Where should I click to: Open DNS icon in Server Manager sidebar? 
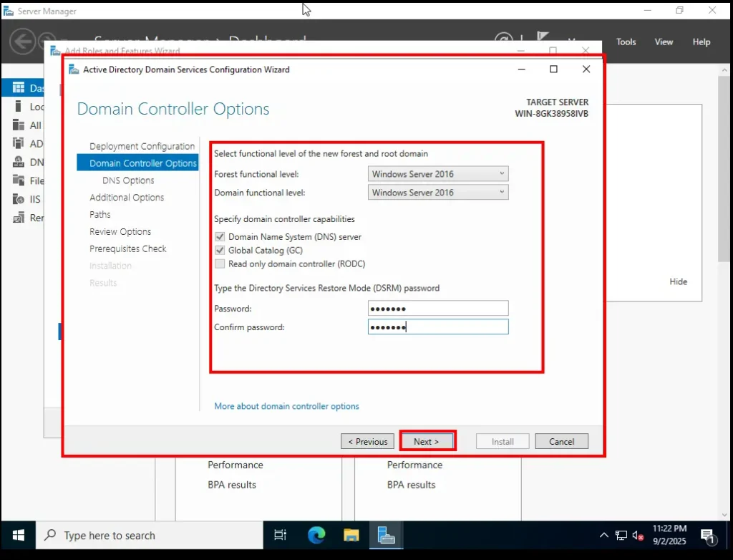click(x=18, y=162)
